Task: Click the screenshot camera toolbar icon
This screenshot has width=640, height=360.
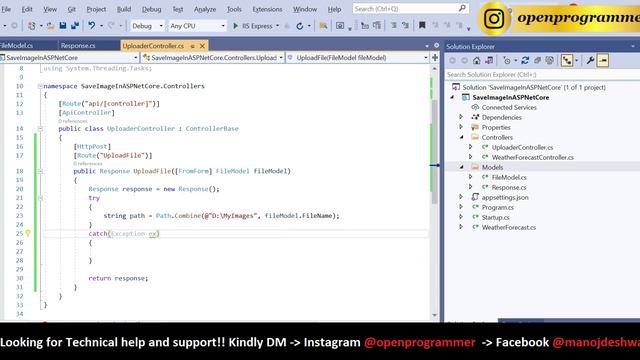Action: pos(340,26)
